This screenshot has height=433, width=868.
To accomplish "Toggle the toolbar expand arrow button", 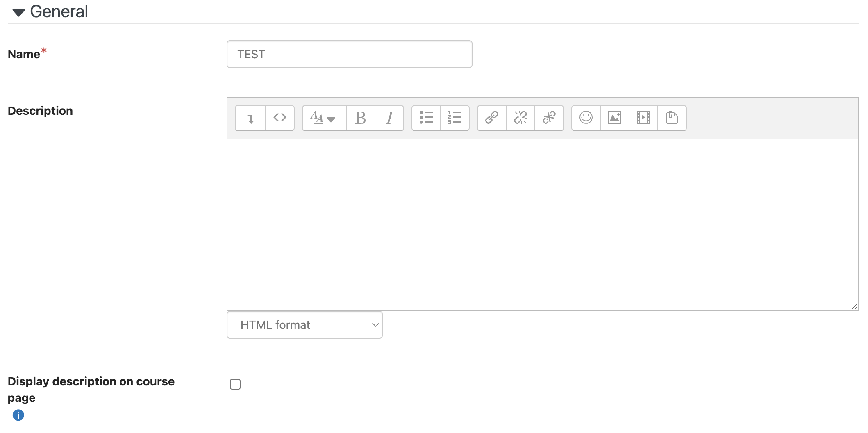I will (x=250, y=118).
